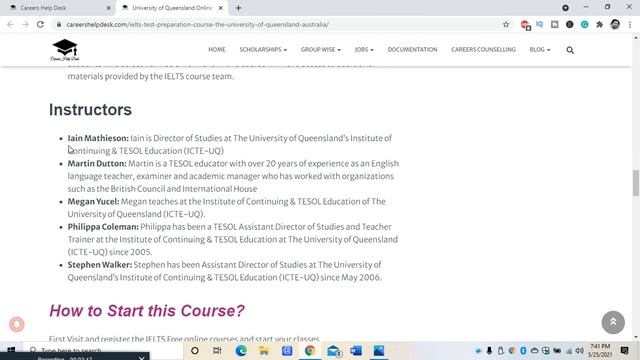This screenshot has height=360, width=640.
Task: Open the Chrome profile avatar
Action: click(x=615, y=24)
